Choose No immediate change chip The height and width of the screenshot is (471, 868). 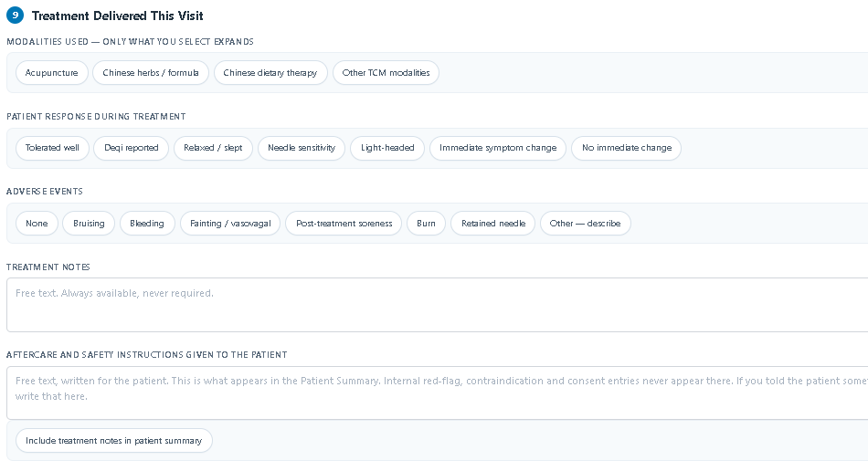627,148
